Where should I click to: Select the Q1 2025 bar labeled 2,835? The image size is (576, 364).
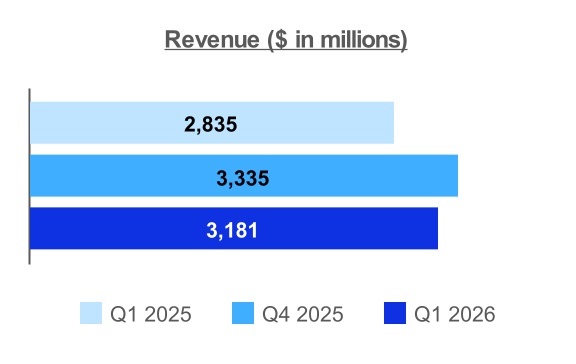[212, 123]
